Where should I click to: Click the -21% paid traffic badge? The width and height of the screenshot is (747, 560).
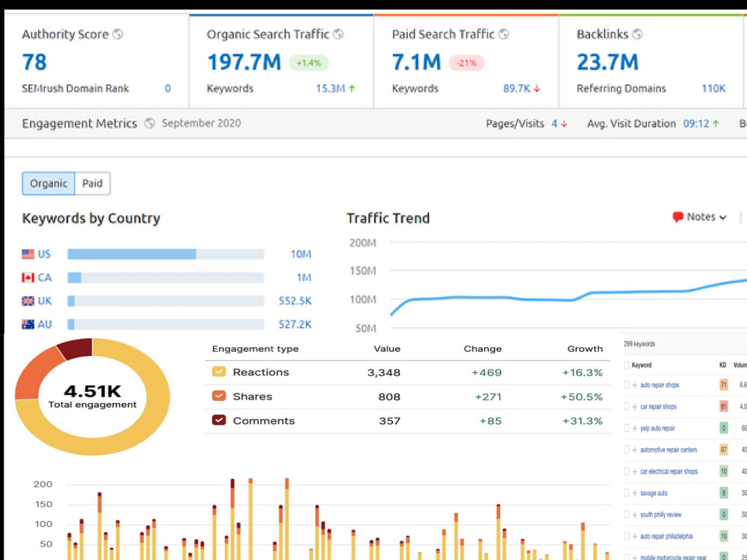pyautogui.click(x=466, y=63)
